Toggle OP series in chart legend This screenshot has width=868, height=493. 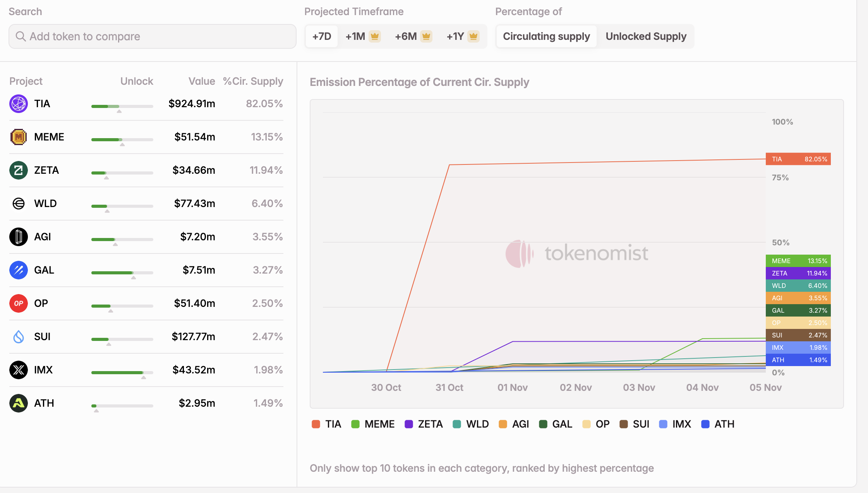[596, 424]
